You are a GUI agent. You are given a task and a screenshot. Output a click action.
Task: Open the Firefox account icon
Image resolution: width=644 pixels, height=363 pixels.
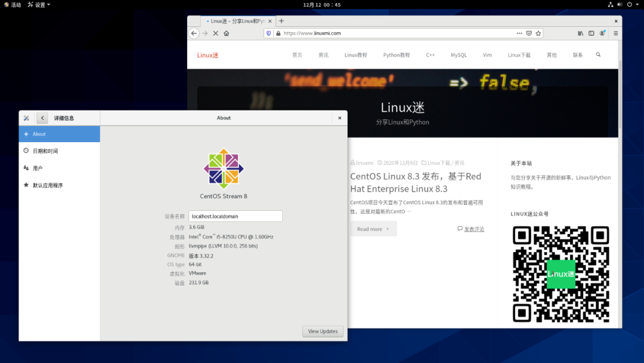pos(602,33)
